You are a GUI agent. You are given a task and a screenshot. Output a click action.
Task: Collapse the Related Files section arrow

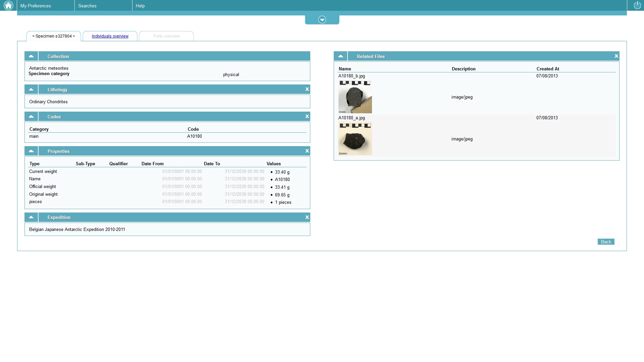tap(340, 56)
